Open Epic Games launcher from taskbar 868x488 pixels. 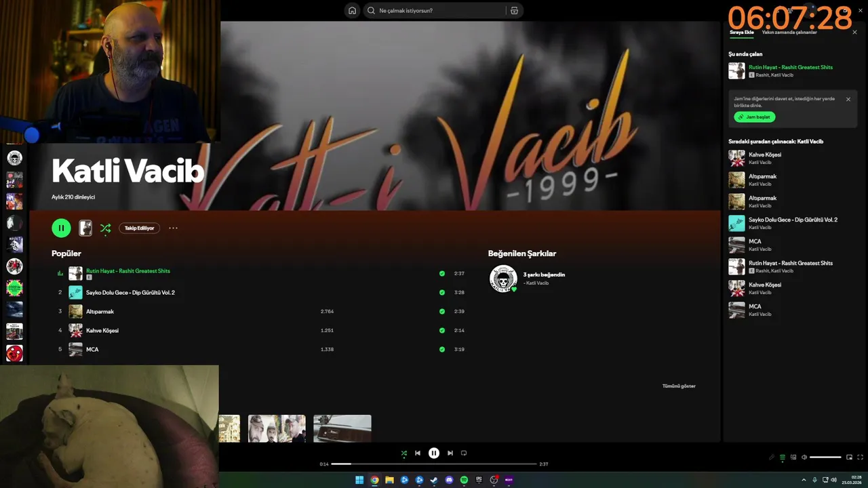pyautogui.click(x=479, y=480)
